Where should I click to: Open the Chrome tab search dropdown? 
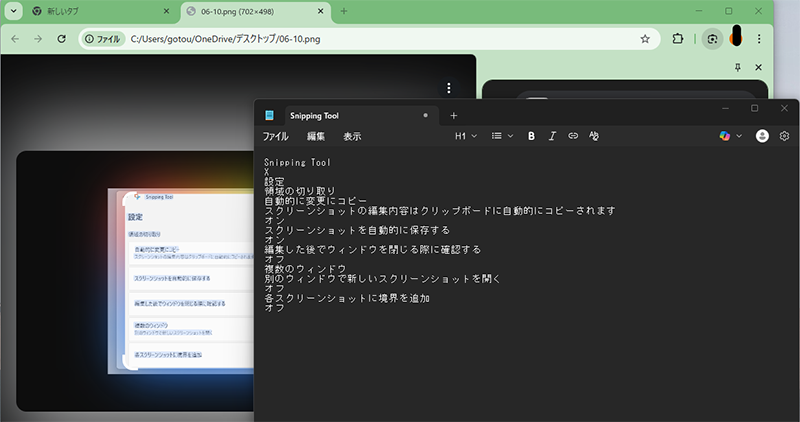tap(13, 11)
